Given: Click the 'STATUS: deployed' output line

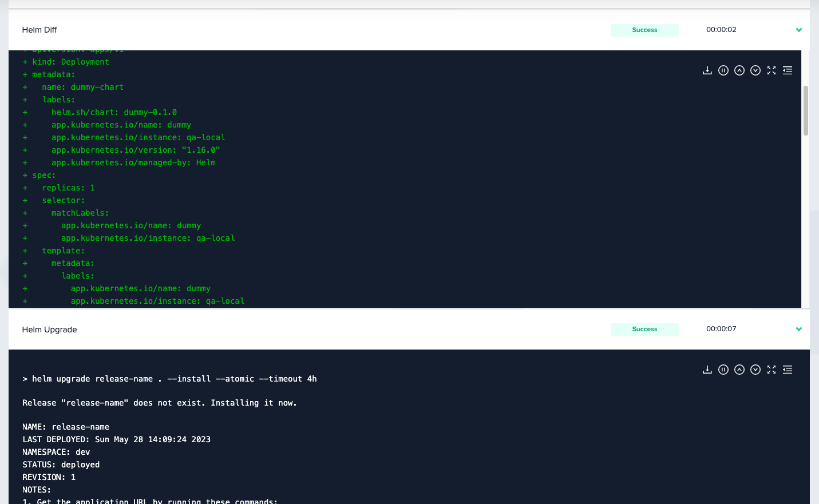Looking at the screenshot, I should pos(61,465).
